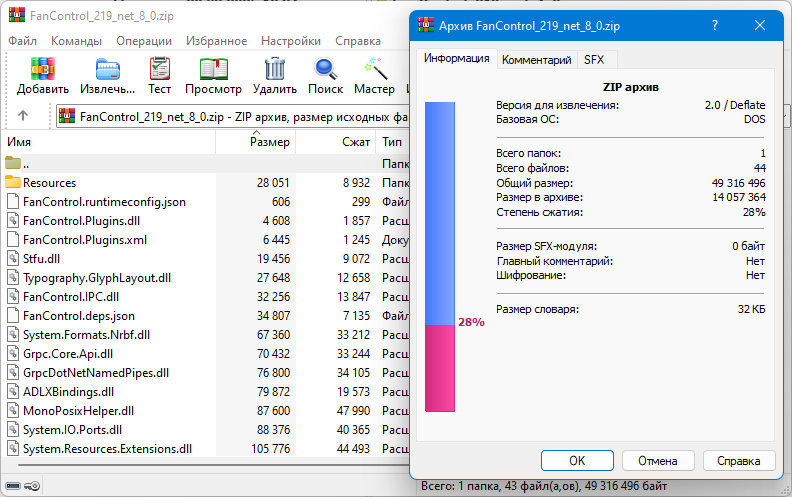
Task: Click the FanControl.deps.json file icon
Action: pyautogui.click(x=13, y=316)
